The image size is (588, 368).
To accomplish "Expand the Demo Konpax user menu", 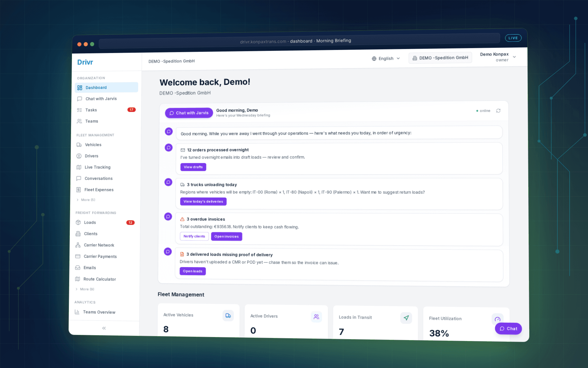I will coord(498,57).
